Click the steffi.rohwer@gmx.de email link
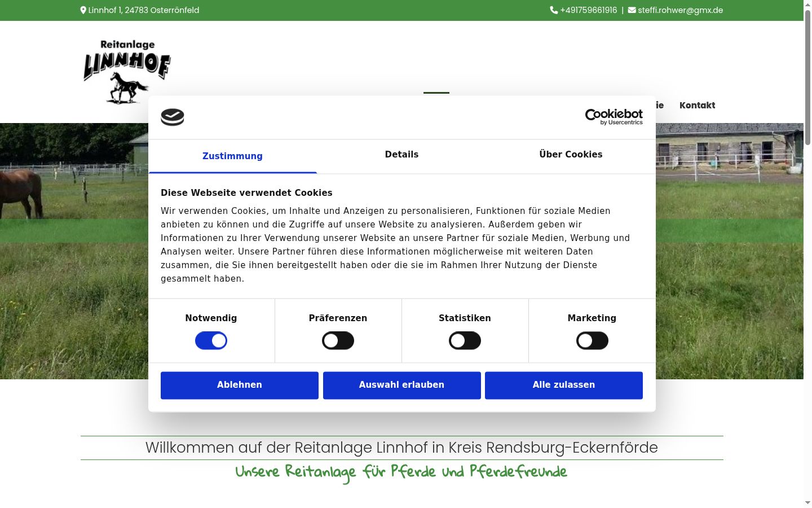 pos(680,10)
